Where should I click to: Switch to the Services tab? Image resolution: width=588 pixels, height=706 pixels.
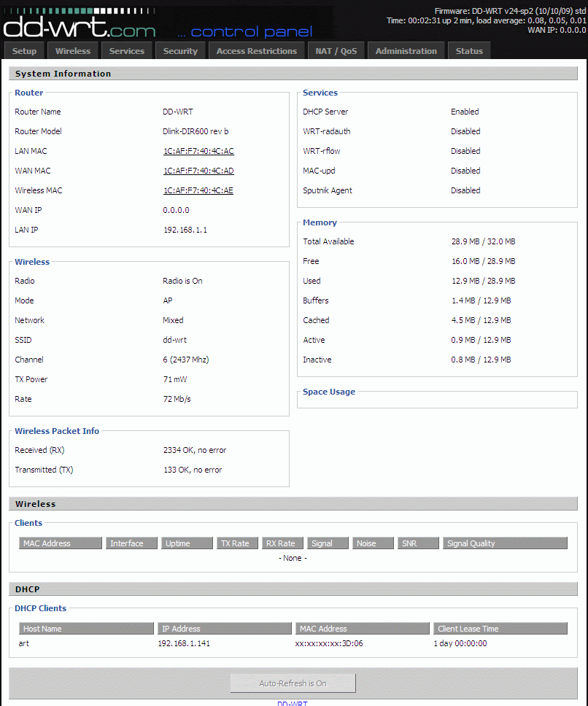pyautogui.click(x=126, y=51)
